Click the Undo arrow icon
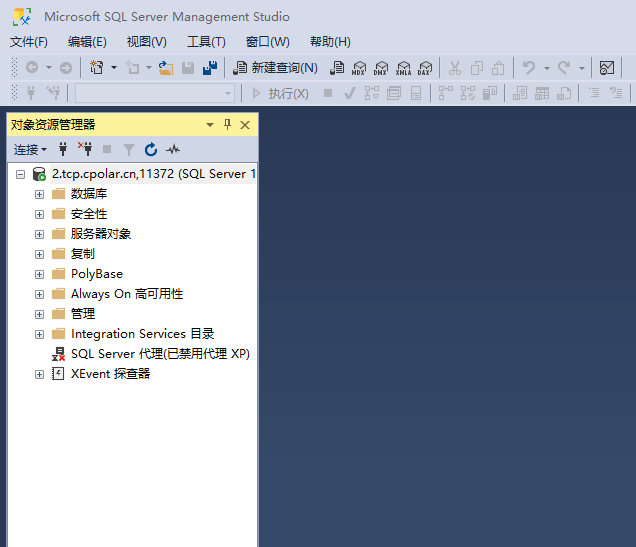The height and width of the screenshot is (547, 636). 529,68
